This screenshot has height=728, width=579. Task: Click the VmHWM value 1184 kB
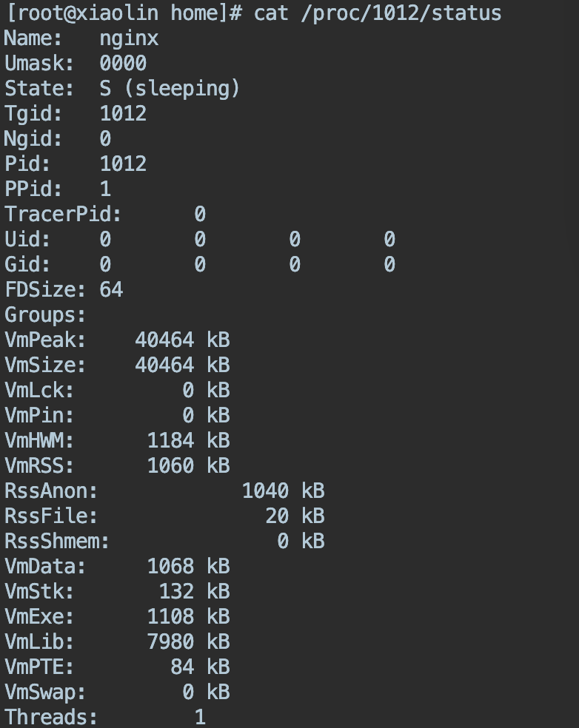(188, 440)
